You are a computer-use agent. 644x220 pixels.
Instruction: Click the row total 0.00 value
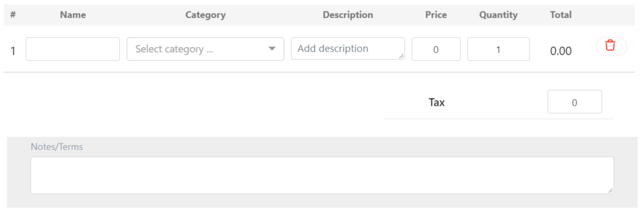(x=561, y=51)
